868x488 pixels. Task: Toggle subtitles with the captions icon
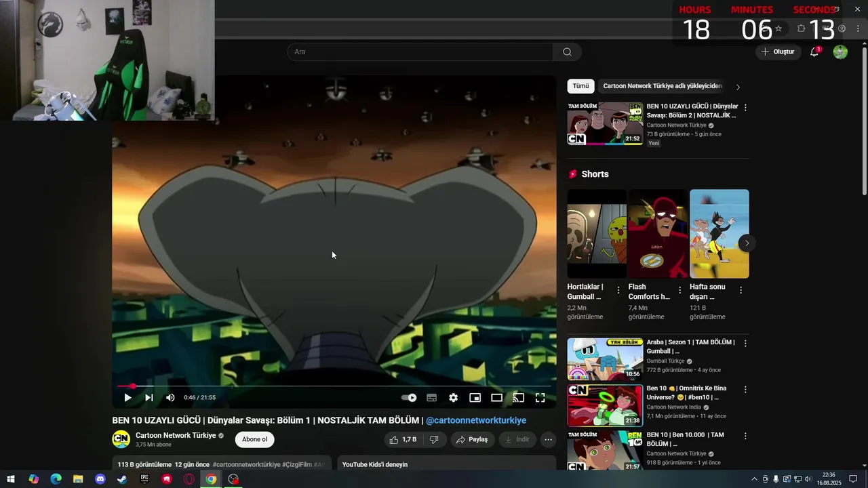[x=431, y=398]
